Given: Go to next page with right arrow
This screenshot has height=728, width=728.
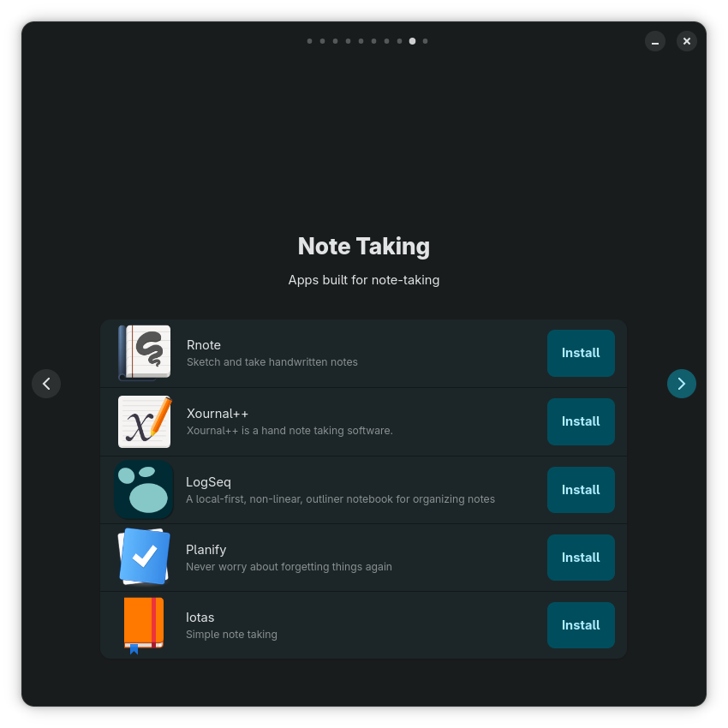Looking at the screenshot, I should (x=681, y=384).
